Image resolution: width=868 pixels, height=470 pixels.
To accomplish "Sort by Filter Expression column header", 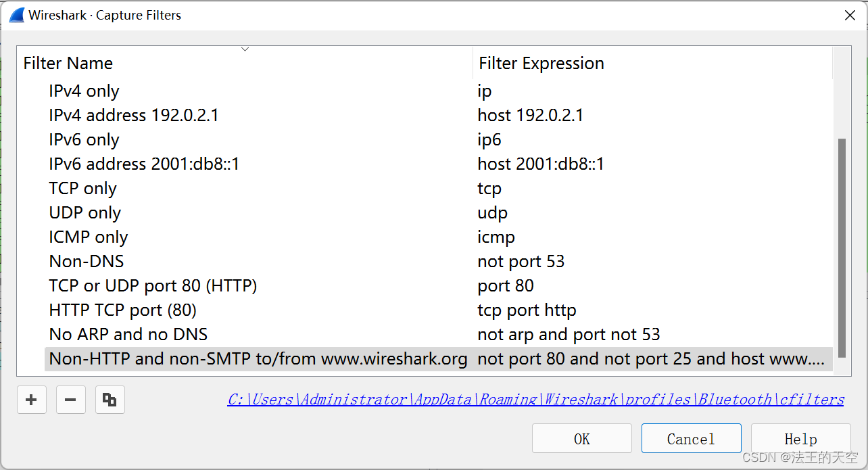I will coord(652,64).
